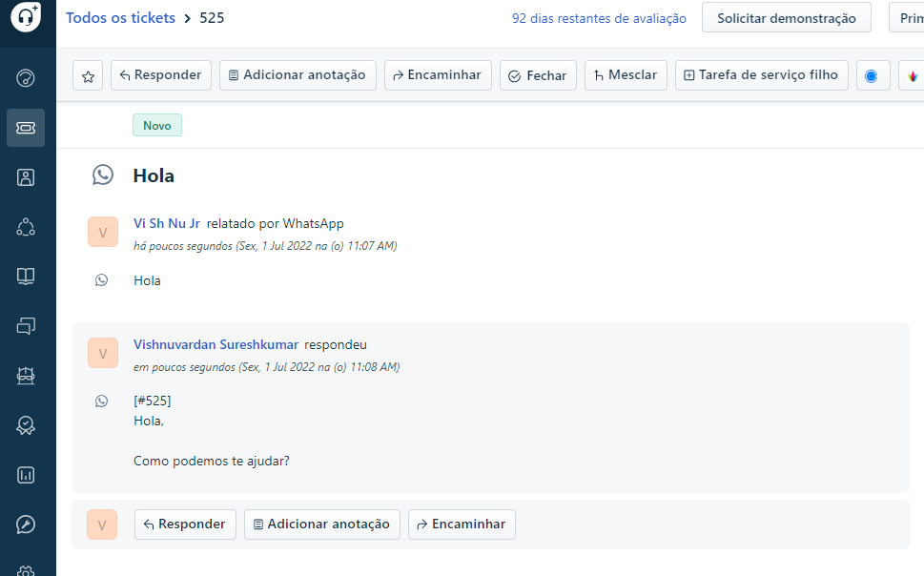
Task: Open the Encaminhar forward option
Action: tap(437, 74)
